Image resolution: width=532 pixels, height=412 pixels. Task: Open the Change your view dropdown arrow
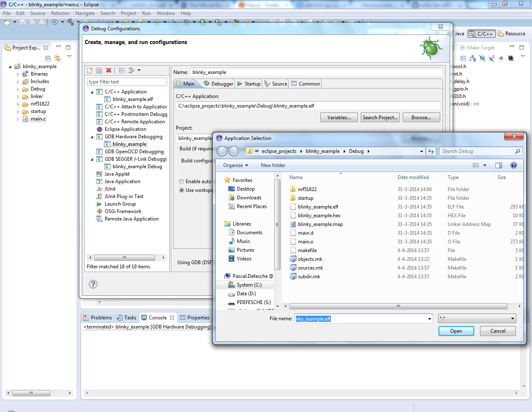(x=485, y=165)
